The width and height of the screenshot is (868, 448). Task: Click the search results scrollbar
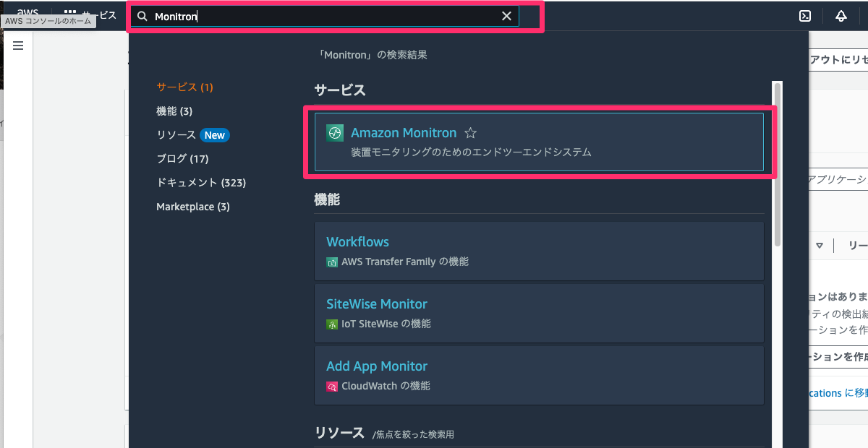[x=778, y=165]
